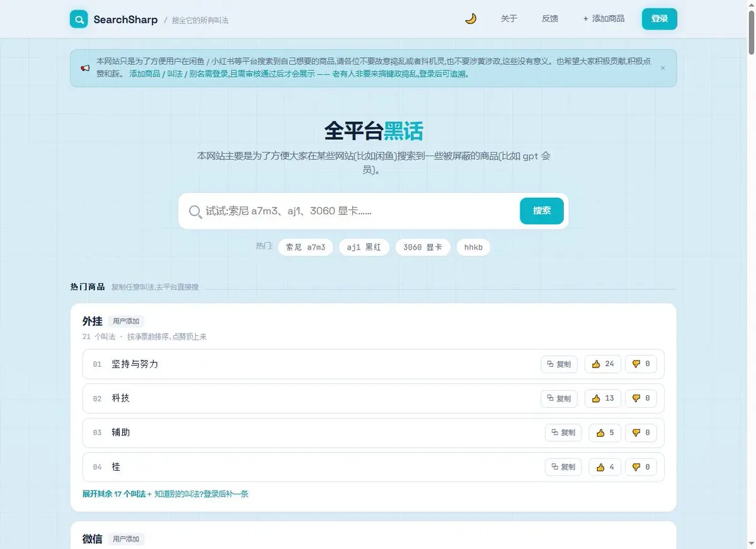Click the 辅助 row text
The image size is (756, 549).
120,432
